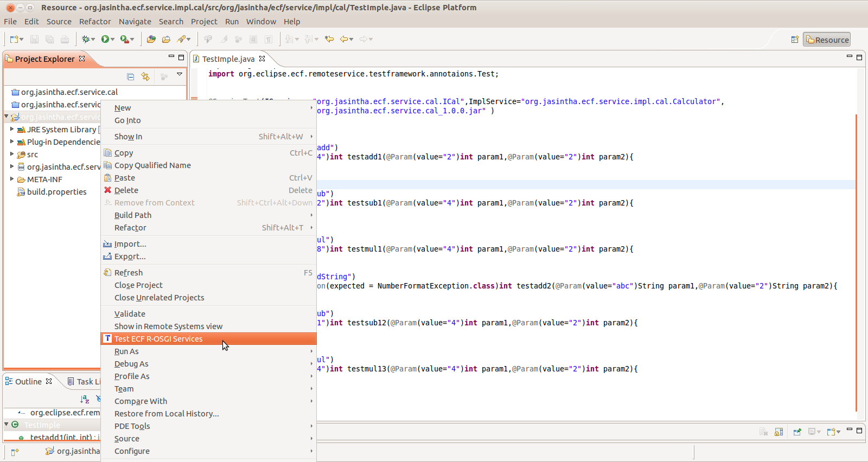Choose Export... from context menu
Image resolution: width=868 pixels, height=462 pixels.
(x=209, y=256)
